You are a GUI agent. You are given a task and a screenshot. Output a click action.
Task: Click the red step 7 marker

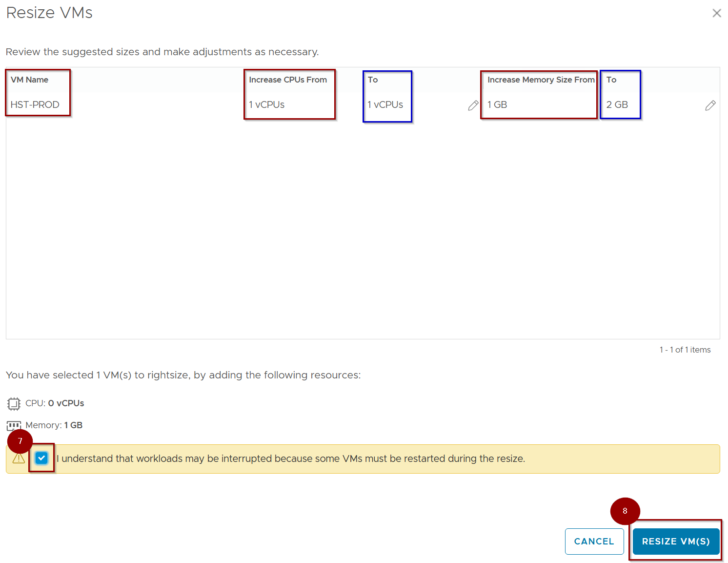point(20,441)
